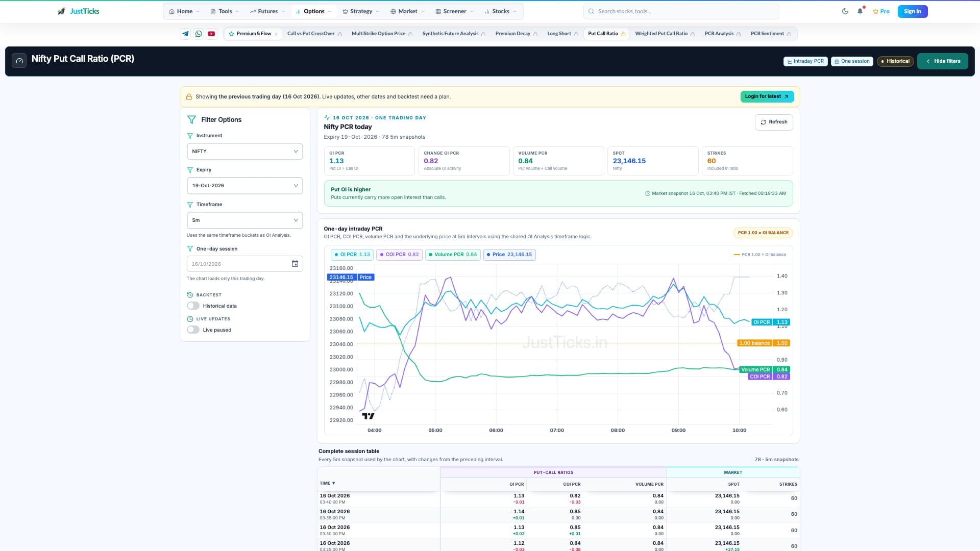Toggle dark mode moon icon

click(x=845, y=11)
